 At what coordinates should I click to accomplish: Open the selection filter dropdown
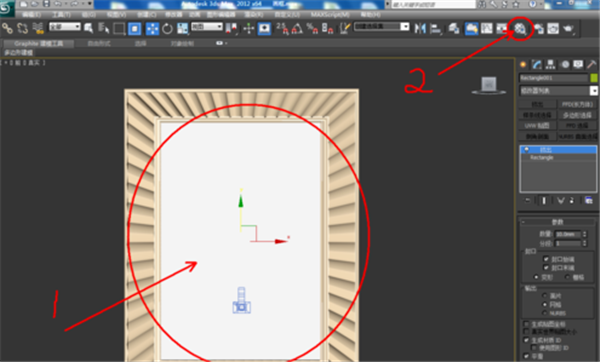(x=65, y=27)
